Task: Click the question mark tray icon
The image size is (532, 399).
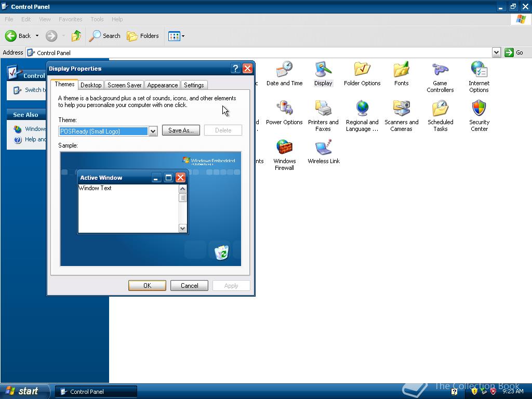Action: tap(454, 392)
